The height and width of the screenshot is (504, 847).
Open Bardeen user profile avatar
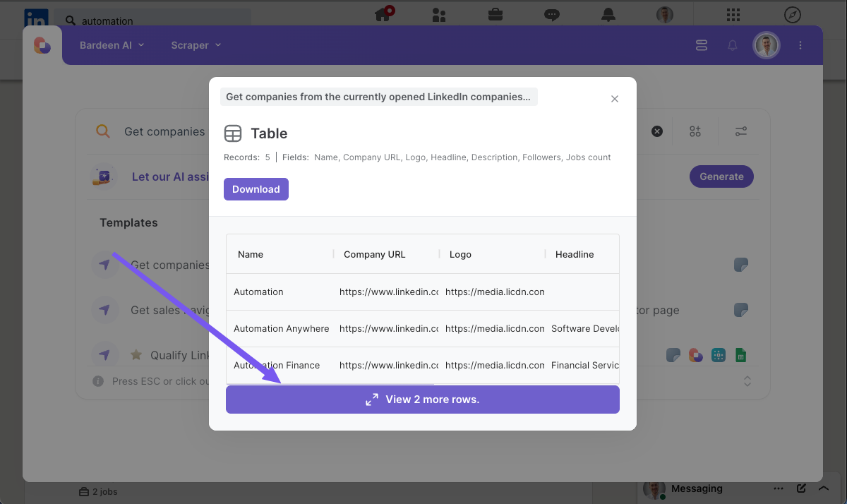tap(767, 45)
